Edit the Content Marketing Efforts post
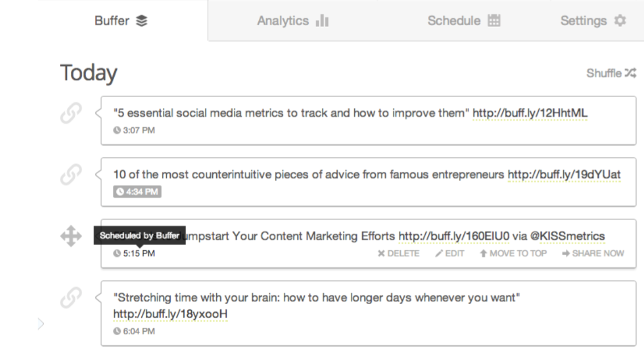 pyautogui.click(x=449, y=253)
